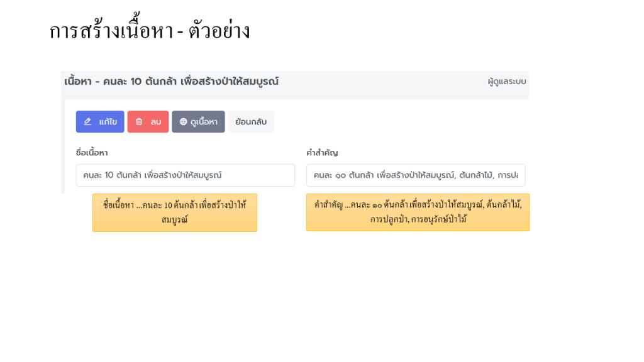Image resolution: width=644 pixels, height=362 pixels.
Task: Click the slide title การสร้างเนื้อหา - ตัวอย่าง
Action: pyautogui.click(x=150, y=31)
